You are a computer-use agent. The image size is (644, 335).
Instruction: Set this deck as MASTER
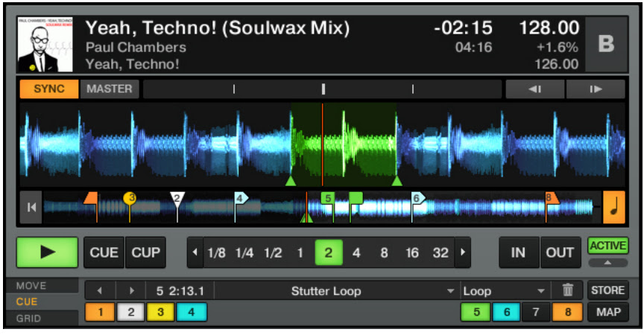coord(110,89)
